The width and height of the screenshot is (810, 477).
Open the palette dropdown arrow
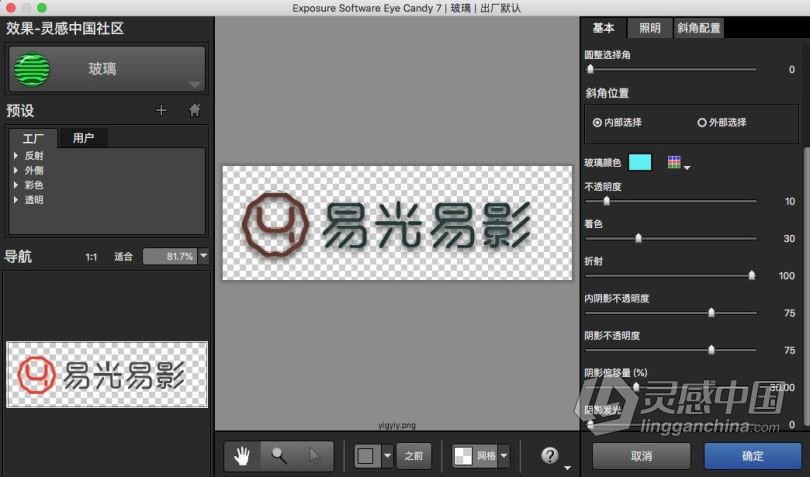tap(687, 167)
